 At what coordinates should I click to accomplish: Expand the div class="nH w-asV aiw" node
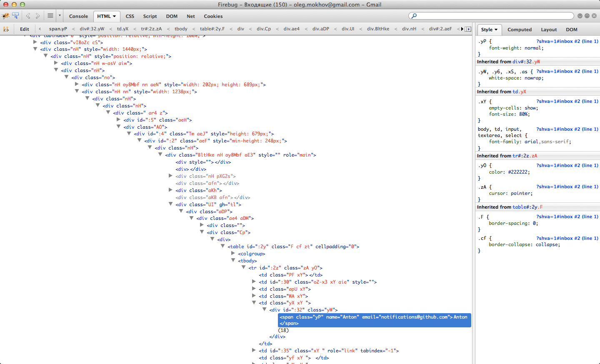56,63
